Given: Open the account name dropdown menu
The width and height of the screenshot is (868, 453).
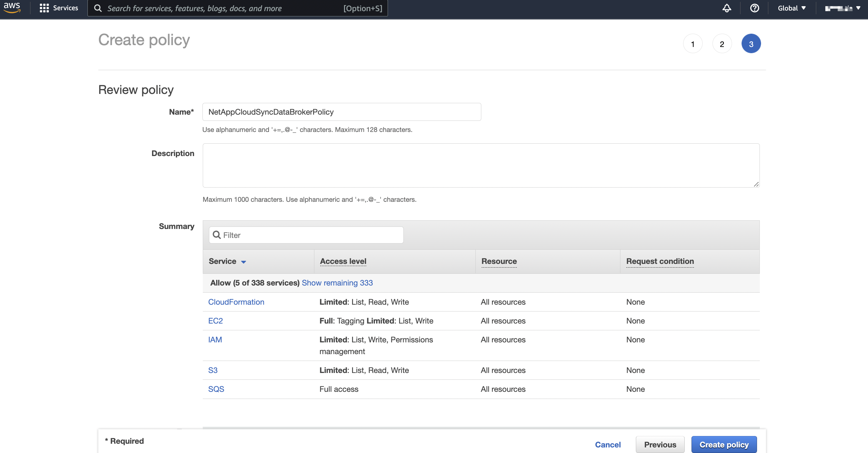Looking at the screenshot, I should point(842,8).
